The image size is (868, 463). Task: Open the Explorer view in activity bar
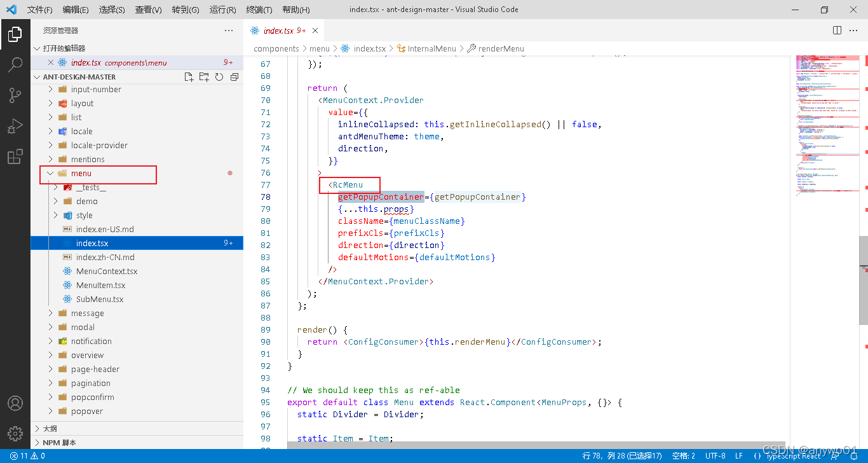click(x=15, y=34)
